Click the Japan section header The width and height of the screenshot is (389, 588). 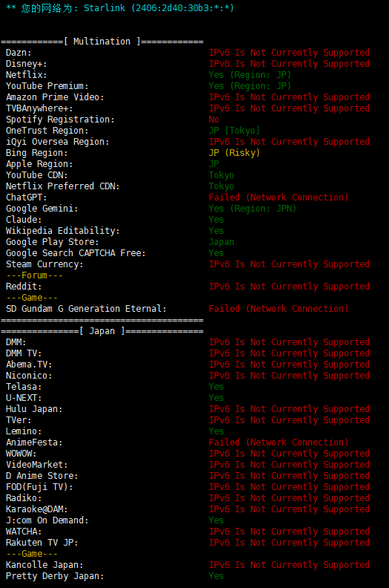102,331
